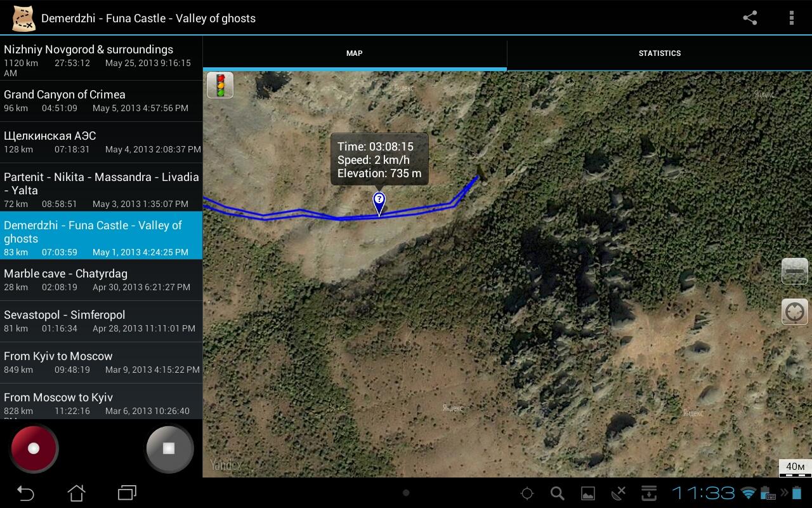The image size is (812, 508).
Task: Select the Map tab
Action: click(355, 53)
